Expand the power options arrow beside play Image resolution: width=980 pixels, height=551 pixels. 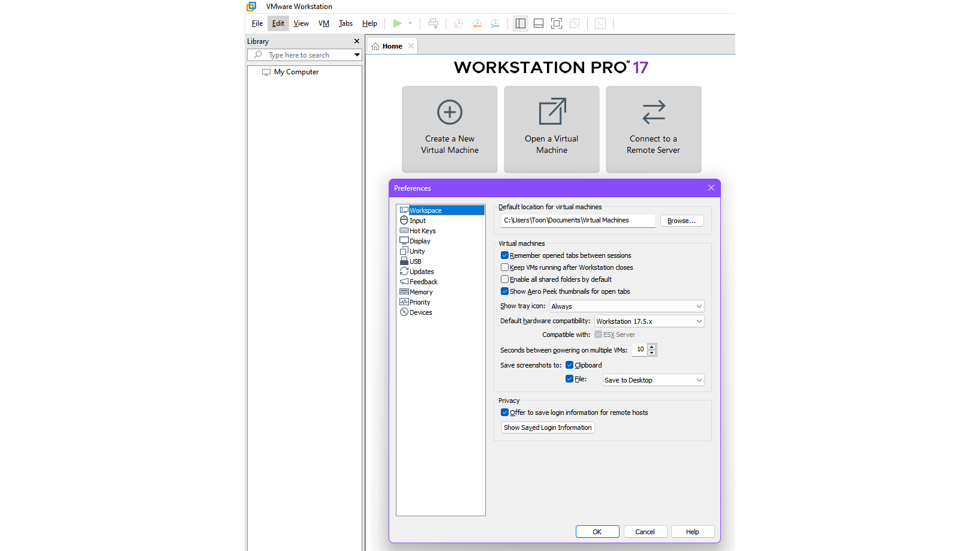(x=410, y=23)
